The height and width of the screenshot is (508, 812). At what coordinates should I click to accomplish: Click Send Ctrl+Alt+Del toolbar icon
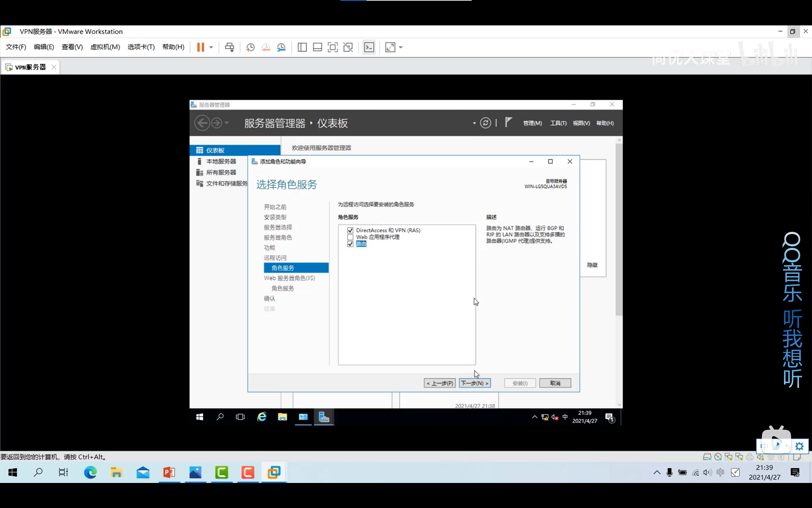click(x=229, y=47)
